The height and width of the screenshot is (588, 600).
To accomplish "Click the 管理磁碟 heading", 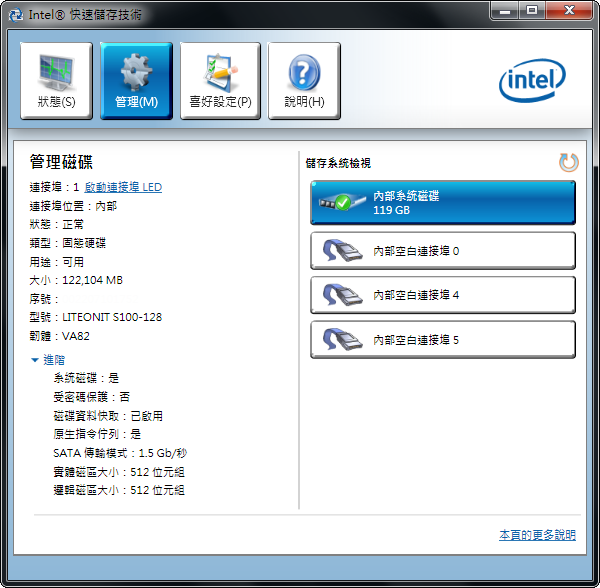I will pyautogui.click(x=61, y=162).
